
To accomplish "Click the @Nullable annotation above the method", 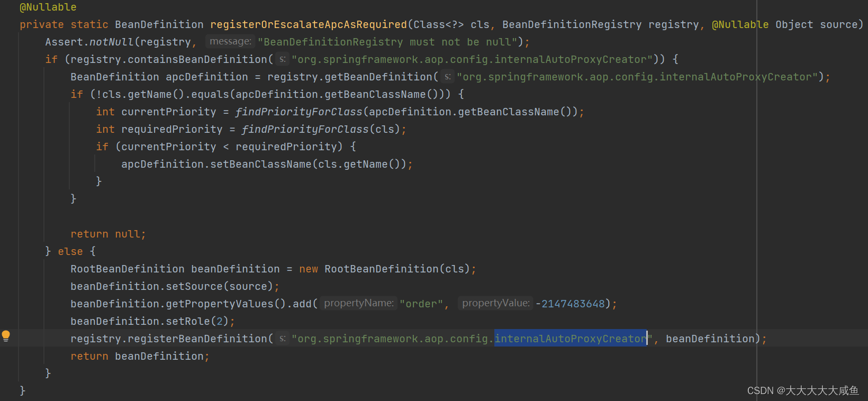I will 48,7.
